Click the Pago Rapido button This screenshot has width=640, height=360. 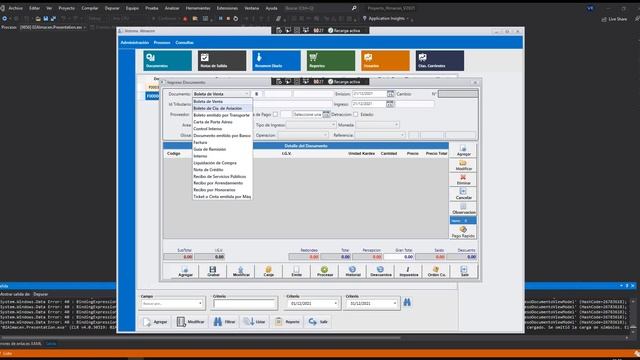(x=463, y=232)
